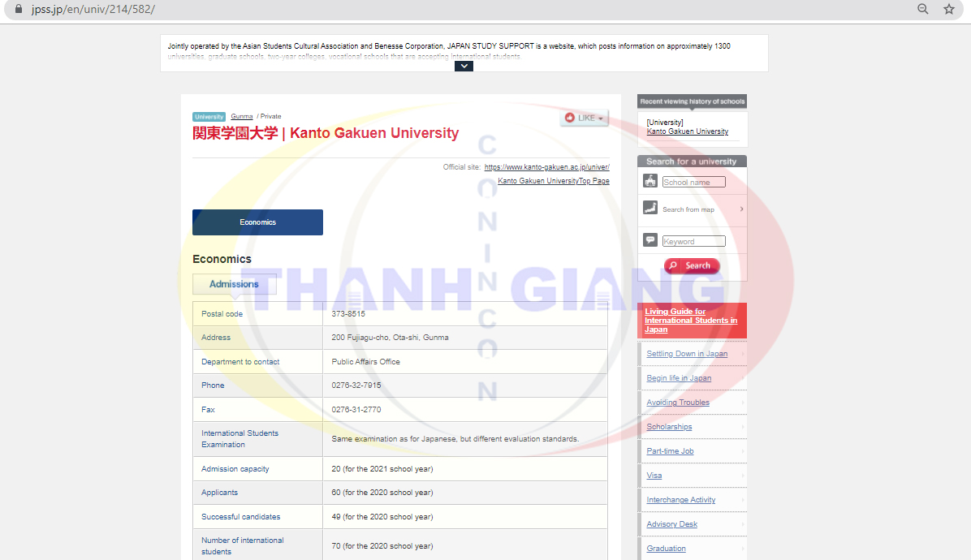Expand the site description banner arrow
This screenshot has width=971, height=560.
click(x=464, y=66)
